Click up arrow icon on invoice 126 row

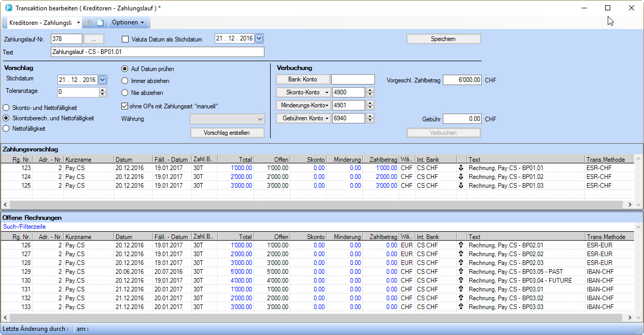(x=461, y=245)
